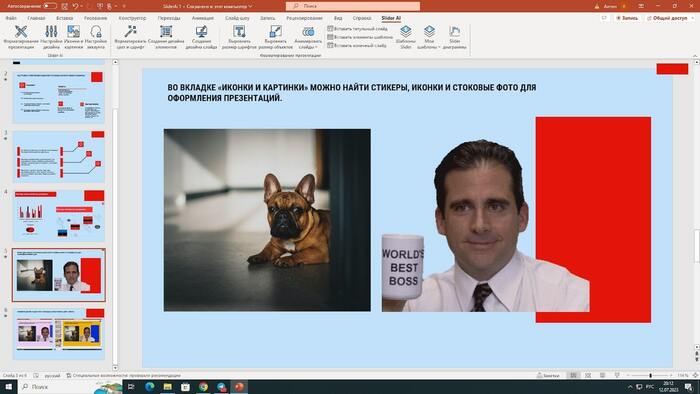Screen dimensions: 700x394
Task: Open Настройки дизайна in the ribbon
Action: click(x=51, y=37)
